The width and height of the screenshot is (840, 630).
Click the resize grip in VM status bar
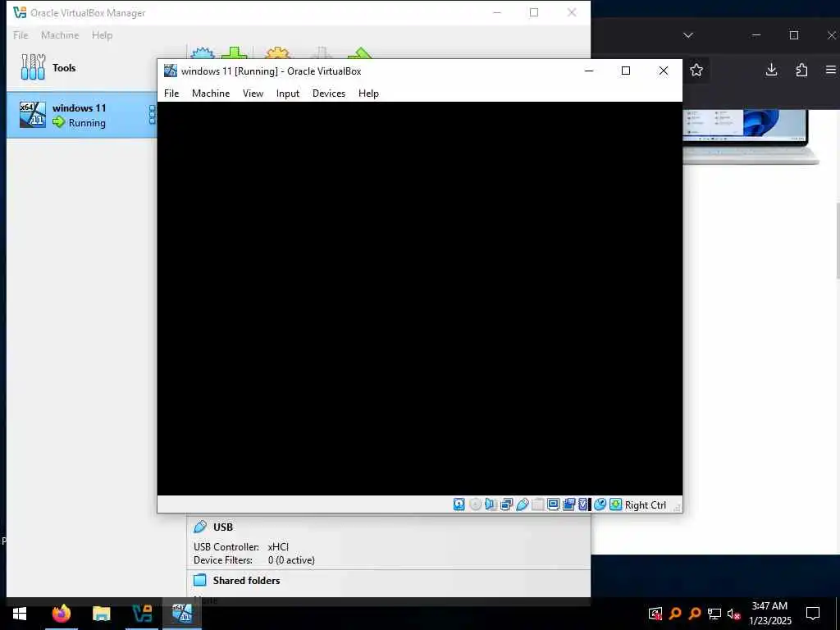coord(677,507)
